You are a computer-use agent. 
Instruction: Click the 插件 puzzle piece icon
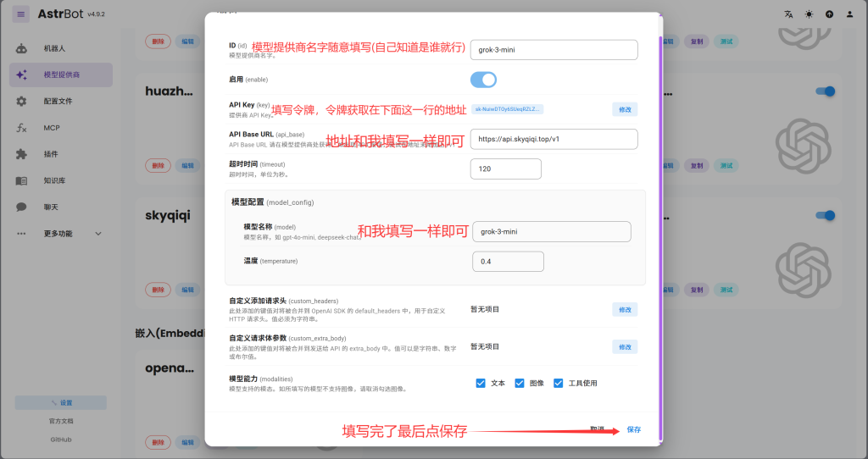tap(22, 154)
